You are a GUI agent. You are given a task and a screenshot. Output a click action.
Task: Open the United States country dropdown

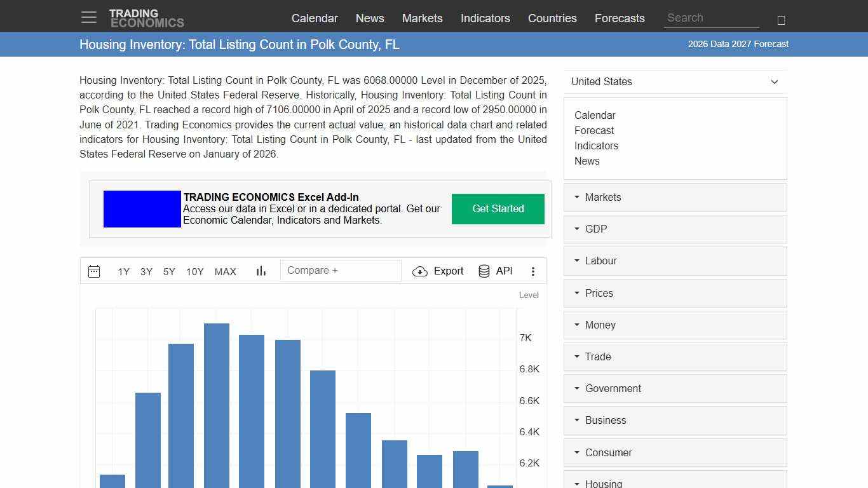tap(675, 82)
